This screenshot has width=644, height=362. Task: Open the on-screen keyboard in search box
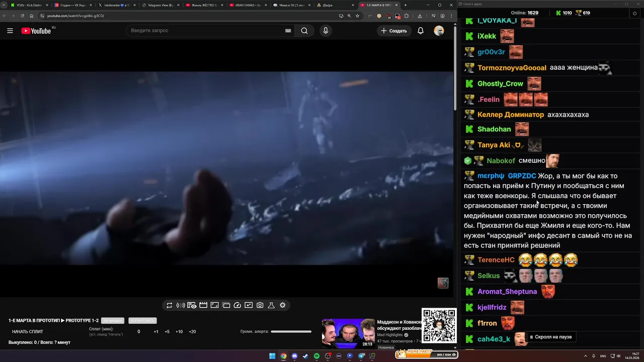click(x=288, y=31)
